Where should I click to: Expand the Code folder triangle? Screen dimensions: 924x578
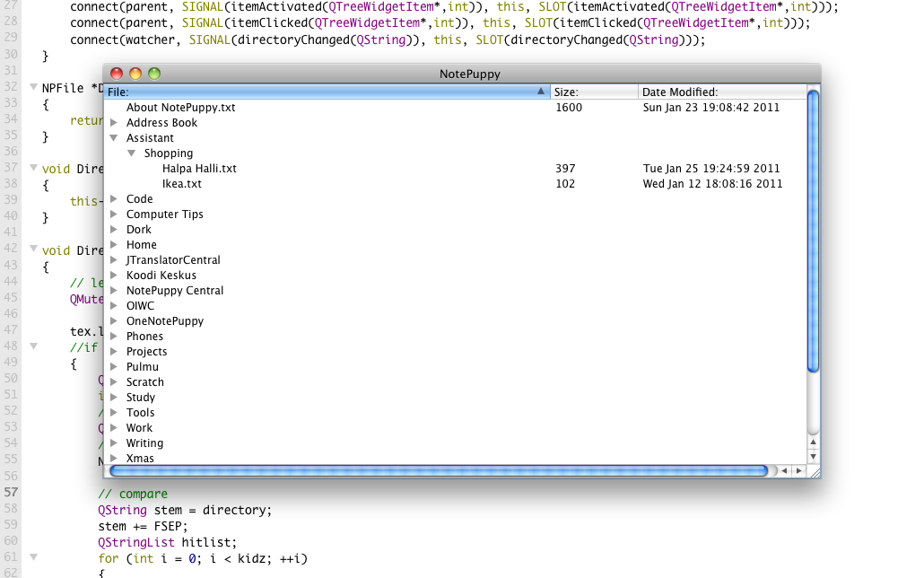click(114, 199)
